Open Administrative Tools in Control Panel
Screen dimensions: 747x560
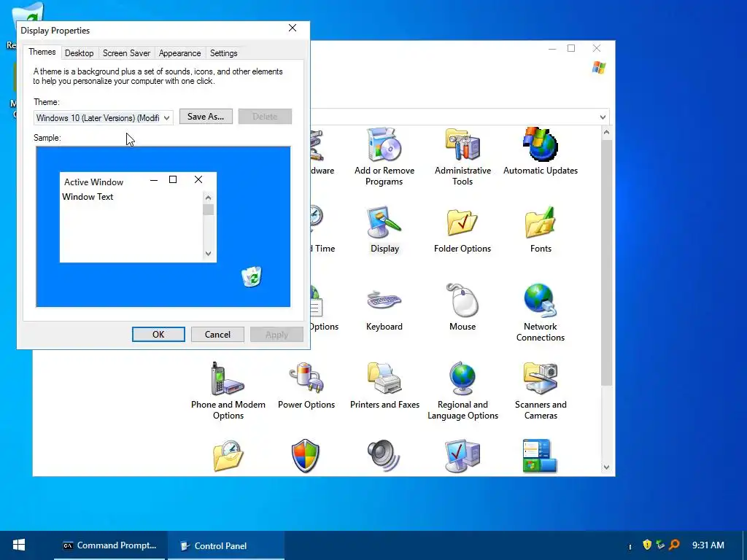click(x=462, y=157)
